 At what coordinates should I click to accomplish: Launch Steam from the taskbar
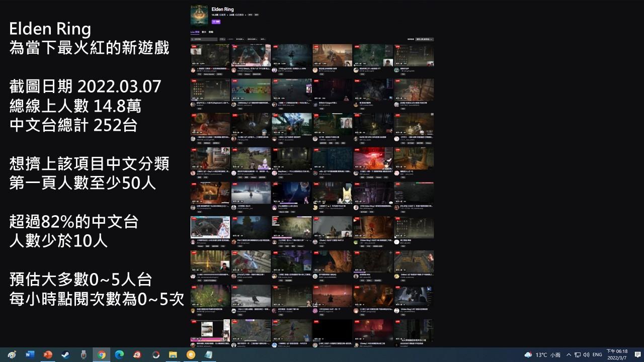66,355
